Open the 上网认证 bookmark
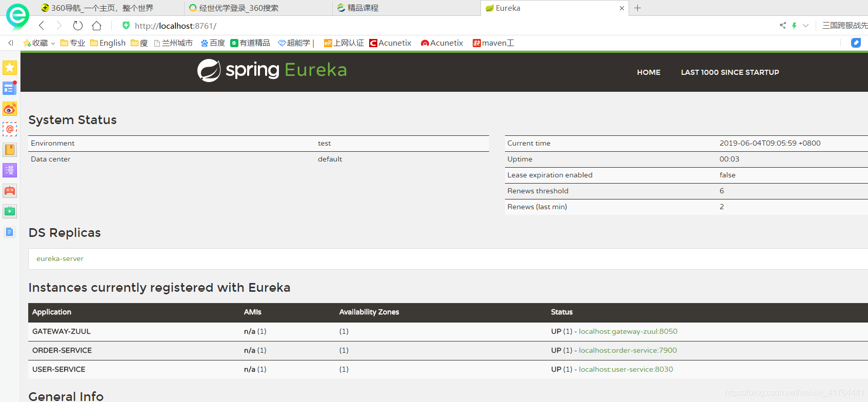This screenshot has height=402, width=868. tap(344, 43)
